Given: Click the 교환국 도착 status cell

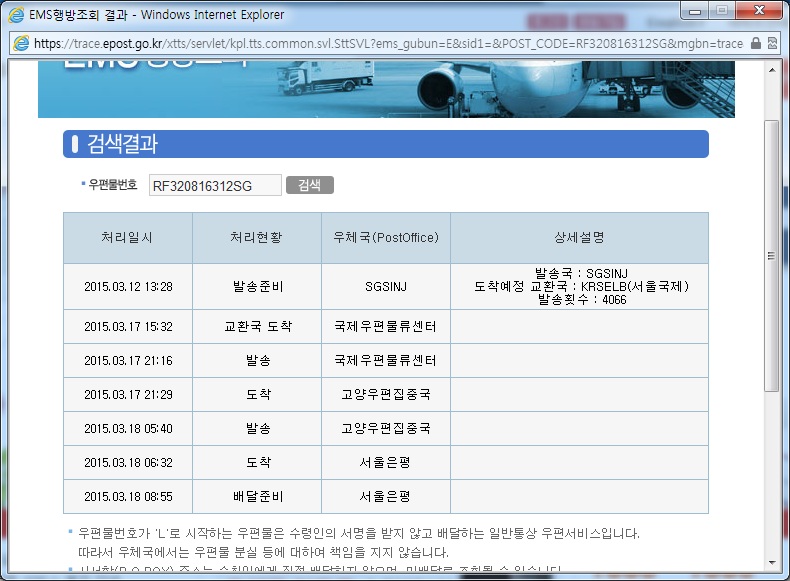Looking at the screenshot, I should tap(257, 327).
